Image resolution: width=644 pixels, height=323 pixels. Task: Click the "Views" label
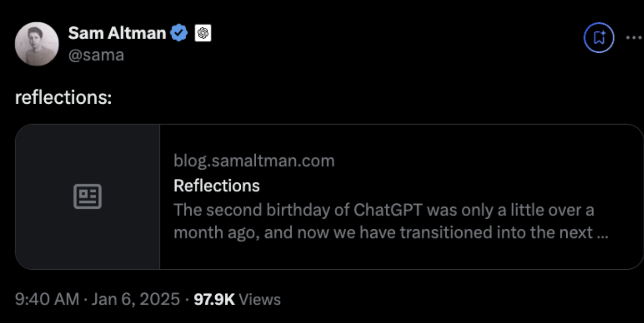pos(260,299)
